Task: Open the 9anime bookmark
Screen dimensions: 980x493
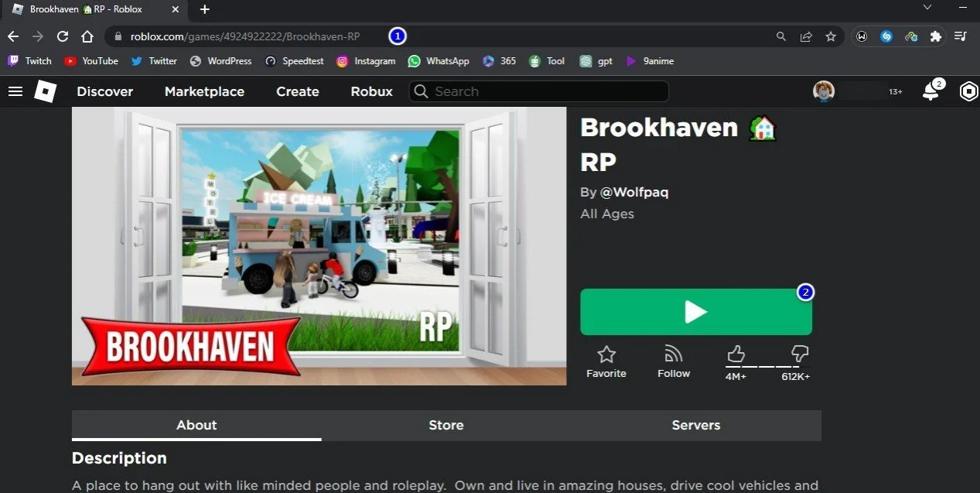Action: (650, 61)
